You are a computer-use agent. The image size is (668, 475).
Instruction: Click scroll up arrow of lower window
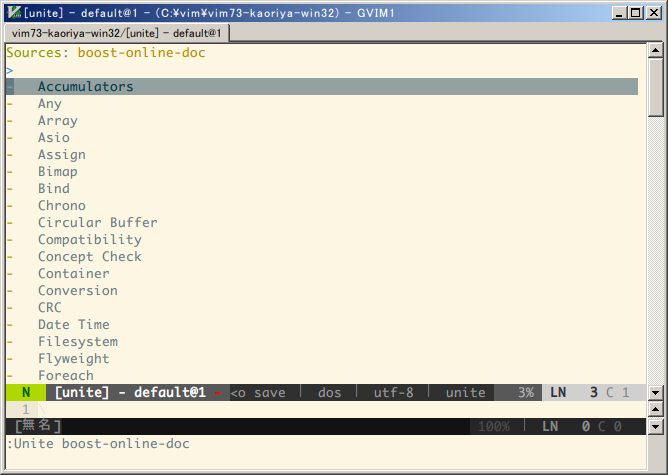click(x=655, y=409)
